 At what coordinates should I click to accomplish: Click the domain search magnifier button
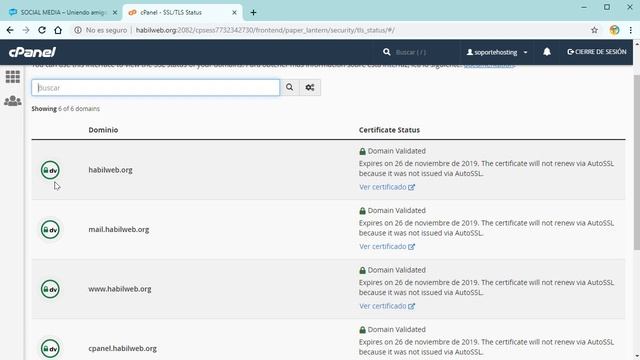tap(289, 88)
